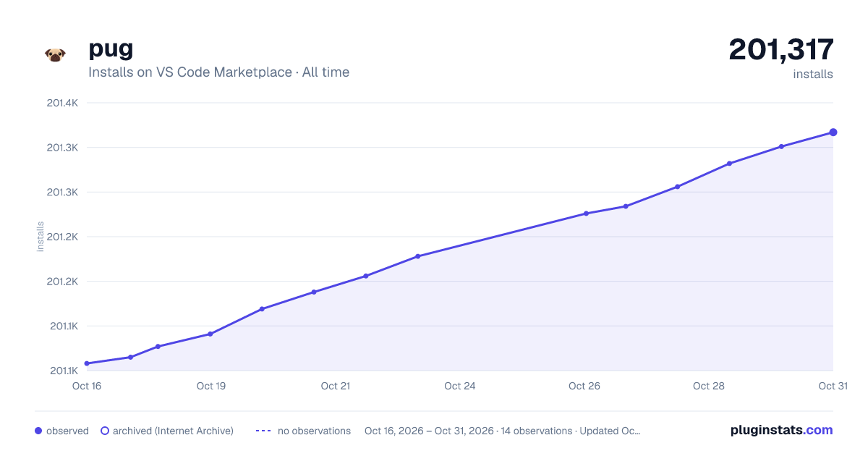Click the 201.4K y-axis label
The height and width of the screenshot is (456, 868).
[x=62, y=103]
